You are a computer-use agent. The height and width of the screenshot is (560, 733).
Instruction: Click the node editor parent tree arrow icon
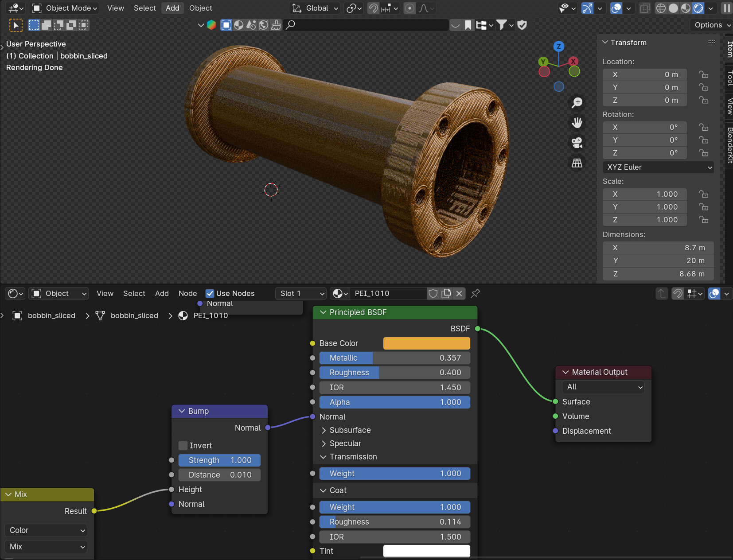click(x=662, y=293)
